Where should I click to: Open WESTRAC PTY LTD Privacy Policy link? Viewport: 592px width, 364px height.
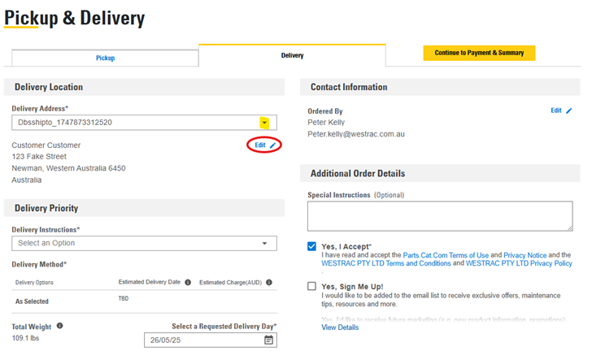click(x=519, y=263)
